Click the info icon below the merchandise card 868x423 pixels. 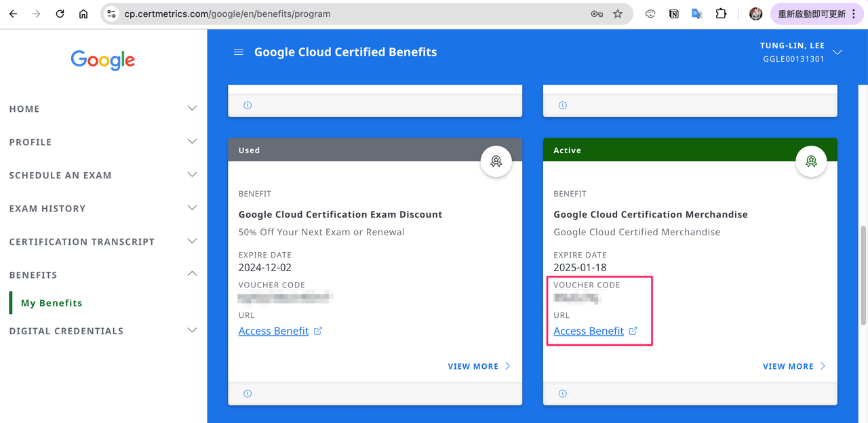pos(562,393)
